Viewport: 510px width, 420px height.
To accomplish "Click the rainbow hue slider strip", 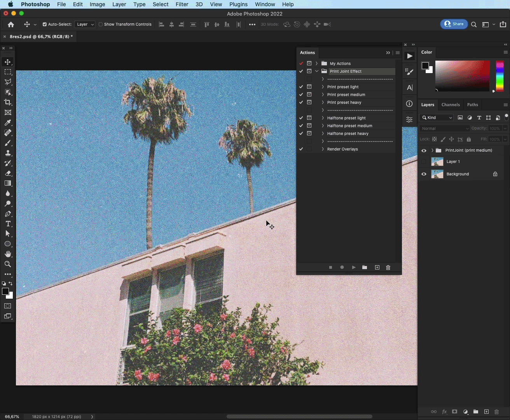I will click(500, 76).
